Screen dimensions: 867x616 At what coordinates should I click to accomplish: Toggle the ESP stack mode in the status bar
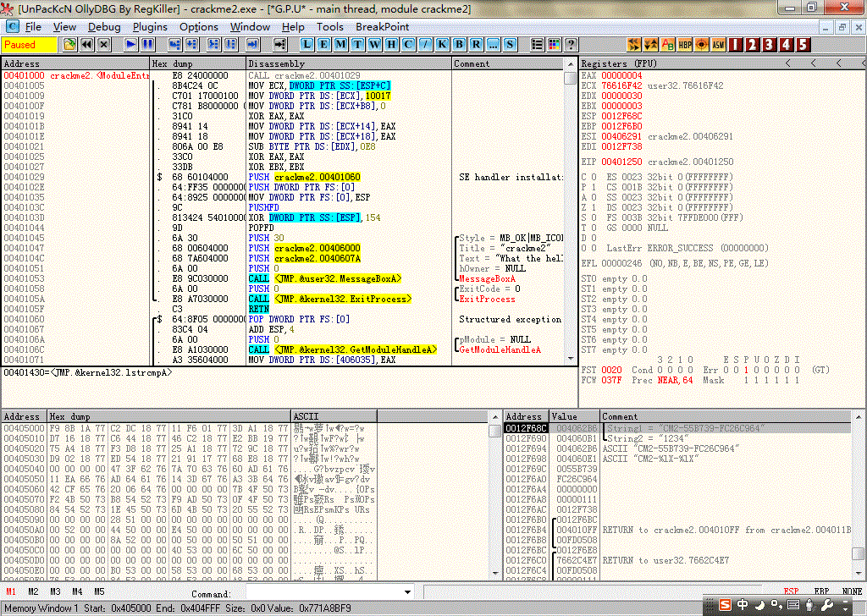791,591
